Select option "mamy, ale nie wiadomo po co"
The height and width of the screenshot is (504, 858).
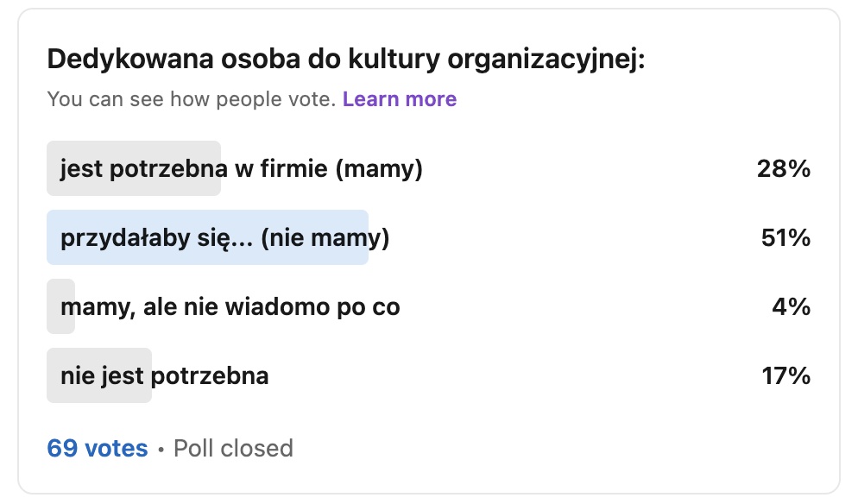click(x=230, y=306)
